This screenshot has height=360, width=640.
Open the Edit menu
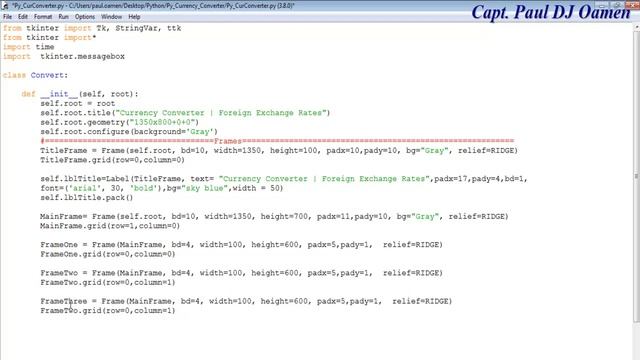[23, 17]
